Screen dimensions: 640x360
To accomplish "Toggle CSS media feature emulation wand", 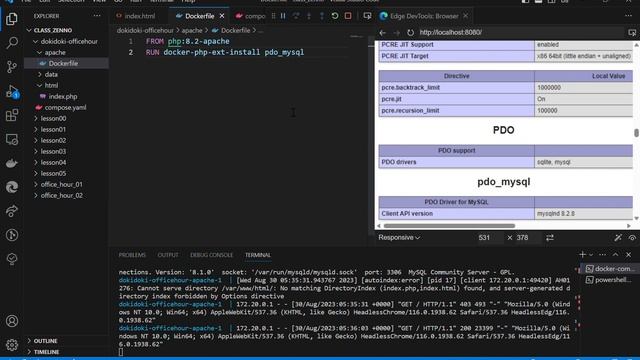I will pyautogui.click(x=618, y=238).
